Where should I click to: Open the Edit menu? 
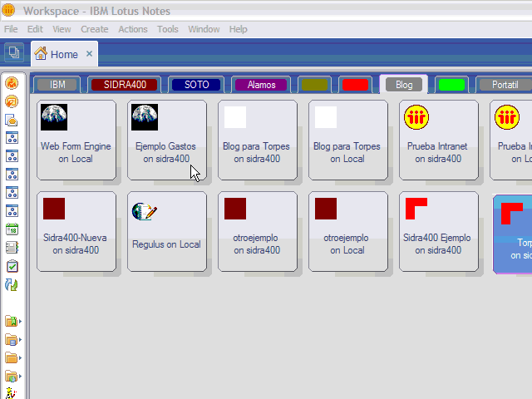tap(35, 29)
